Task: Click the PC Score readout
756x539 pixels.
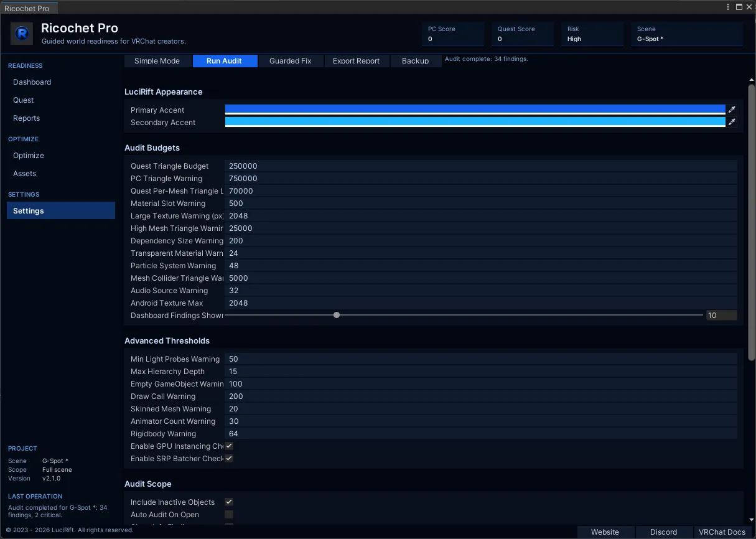Action: (453, 34)
